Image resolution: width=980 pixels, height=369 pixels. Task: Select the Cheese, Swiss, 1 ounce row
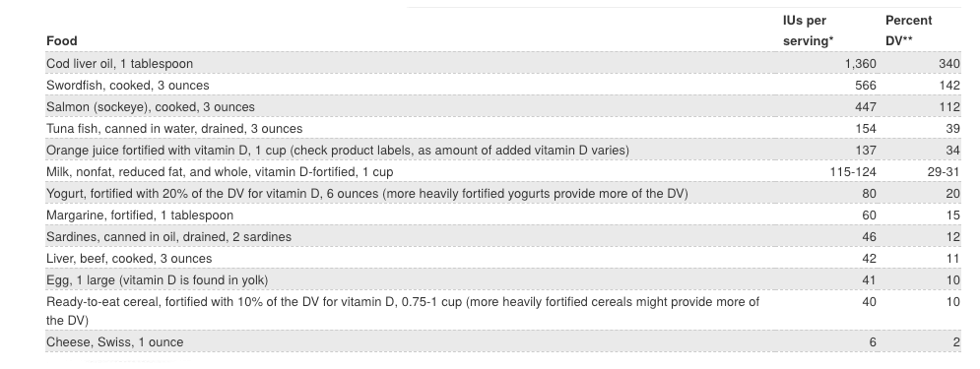tap(503, 342)
